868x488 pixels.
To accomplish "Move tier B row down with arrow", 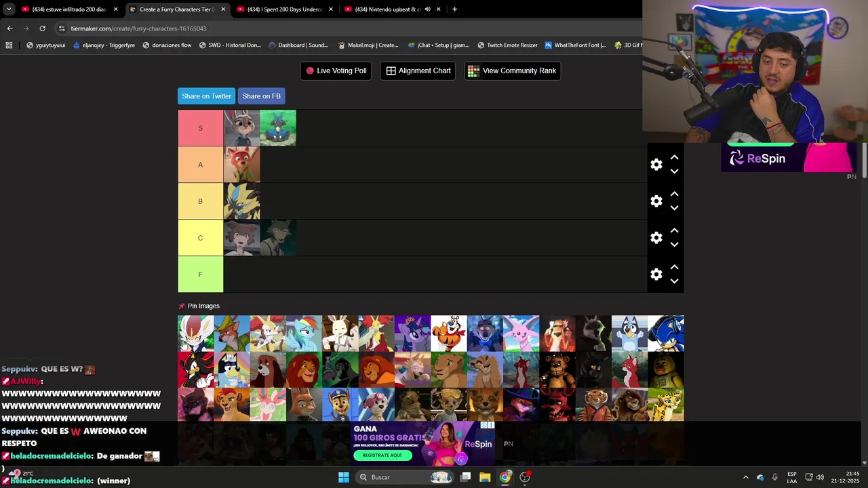I will (x=674, y=208).
